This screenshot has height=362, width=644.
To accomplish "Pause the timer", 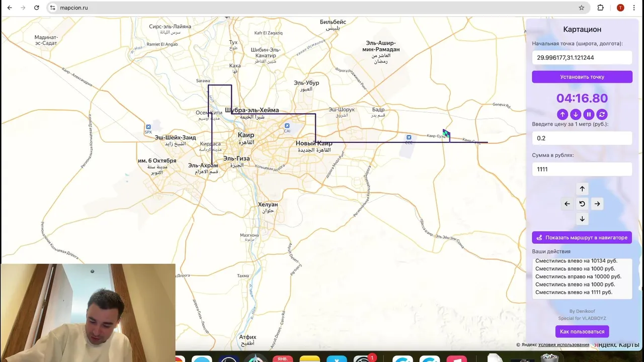I will [x=589, y=114].
